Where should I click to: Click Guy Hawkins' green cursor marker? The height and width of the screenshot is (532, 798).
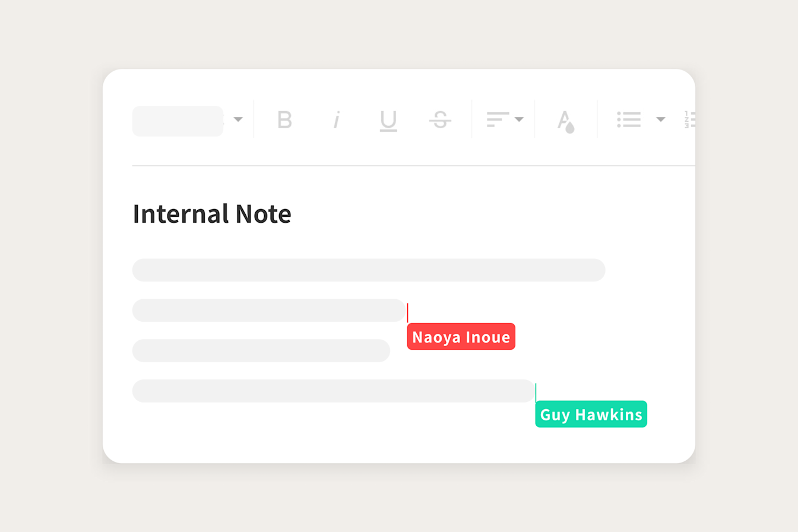click(536, 391)
